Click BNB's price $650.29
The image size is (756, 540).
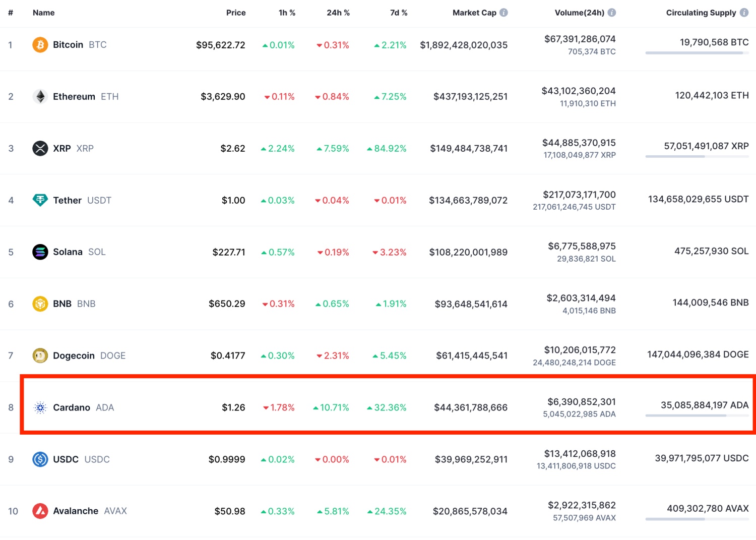[227, 304]
